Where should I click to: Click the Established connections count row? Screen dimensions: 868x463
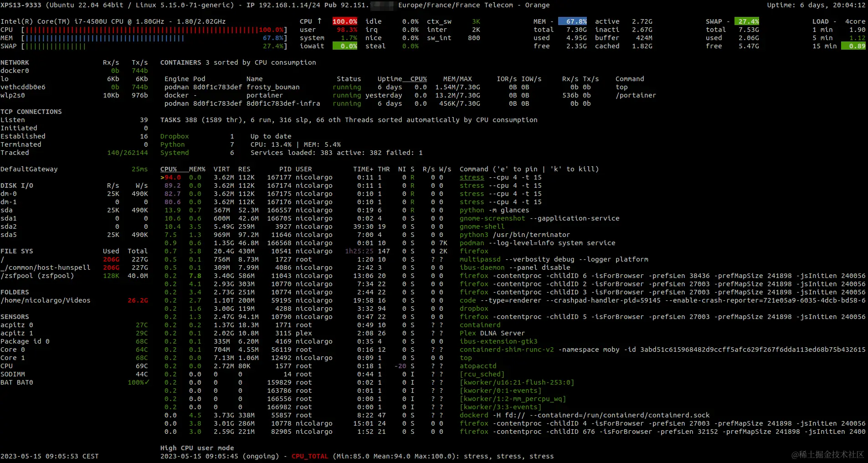[74, 136]
